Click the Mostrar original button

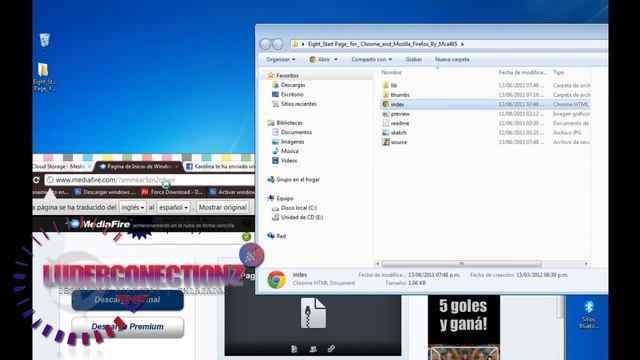tap(222, 207)
